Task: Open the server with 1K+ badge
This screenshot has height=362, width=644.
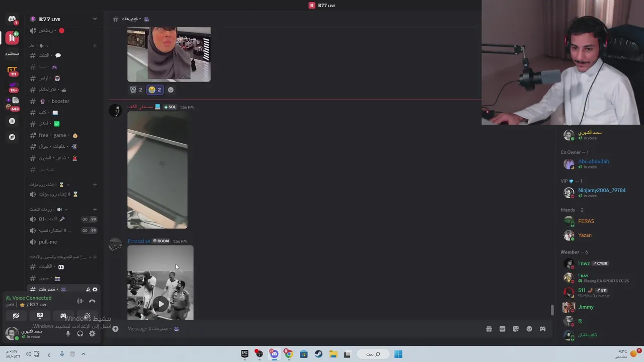Action: point(12,88)
